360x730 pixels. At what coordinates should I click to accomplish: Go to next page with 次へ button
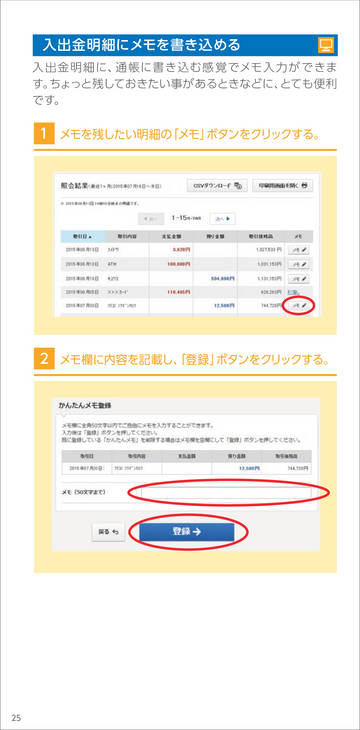pyautogui.click(x=222, y=218)
